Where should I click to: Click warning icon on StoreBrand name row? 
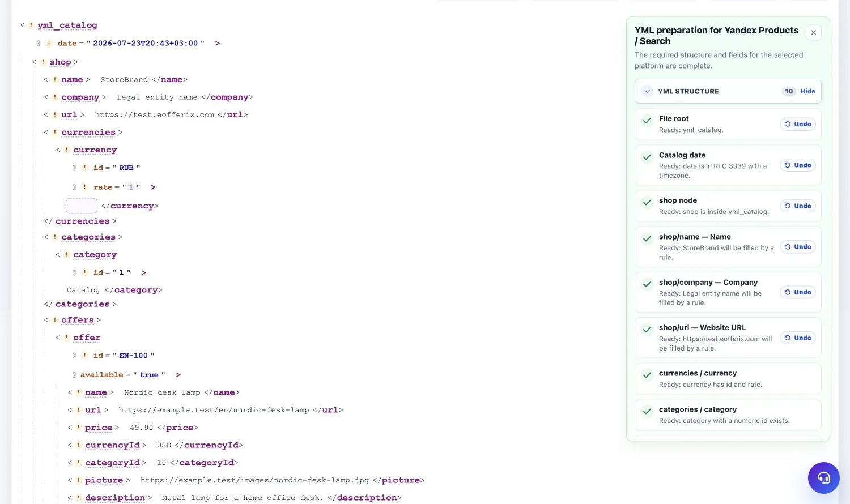pyautogui.click(x=55, y=79)
